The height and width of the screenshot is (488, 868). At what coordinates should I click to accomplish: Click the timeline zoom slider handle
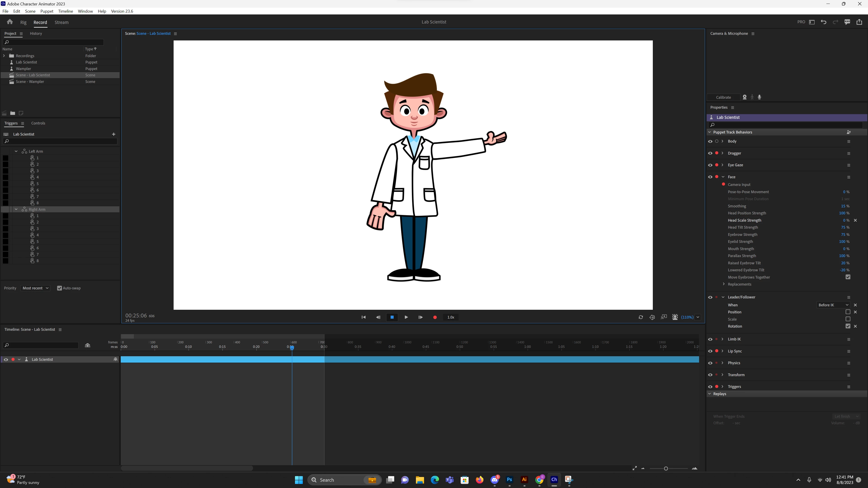(x=666, y=469)
